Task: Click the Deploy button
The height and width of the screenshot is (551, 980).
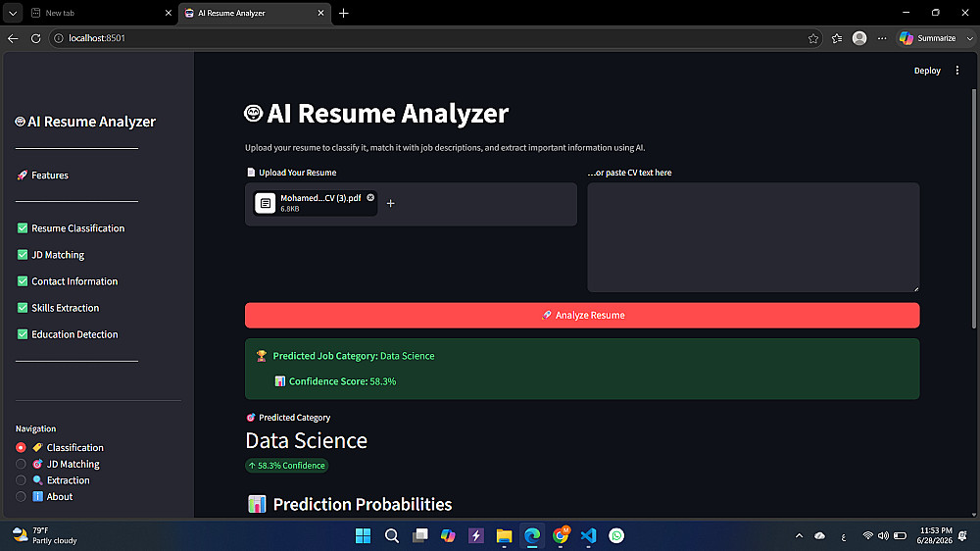Action: (927, 71)
